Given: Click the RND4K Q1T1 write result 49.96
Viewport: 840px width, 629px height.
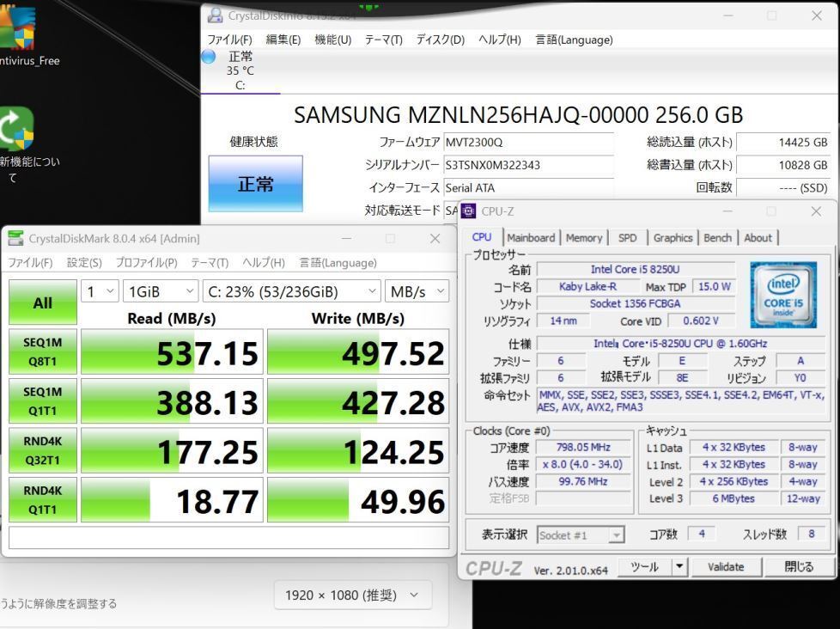Looking at the screenshot, I should coord(358,500).
